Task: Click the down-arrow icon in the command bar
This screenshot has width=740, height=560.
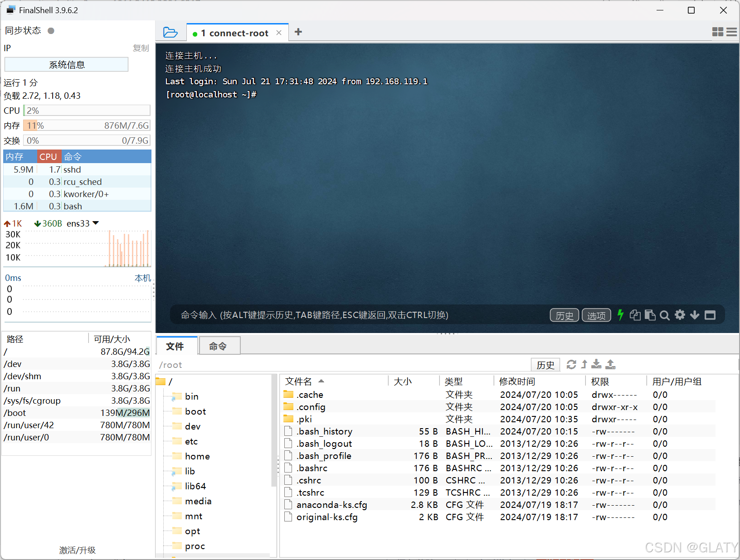Action: coord(695,315)
